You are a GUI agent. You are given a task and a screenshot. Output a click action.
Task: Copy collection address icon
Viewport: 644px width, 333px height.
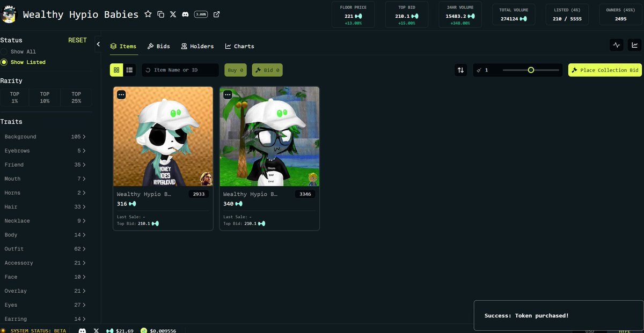pos(160,14)
